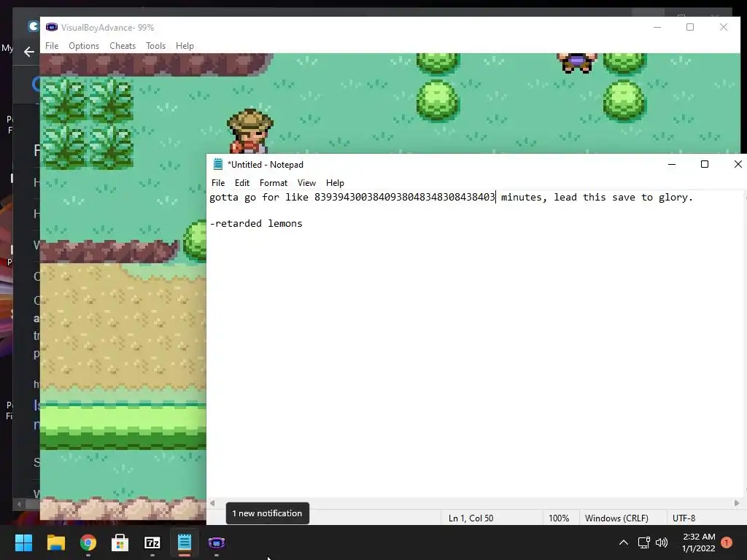The height and width of the screenshot is (560, 747).
Task: Click 'UTF-8' encoding status entry
Action: coord(684,518)
